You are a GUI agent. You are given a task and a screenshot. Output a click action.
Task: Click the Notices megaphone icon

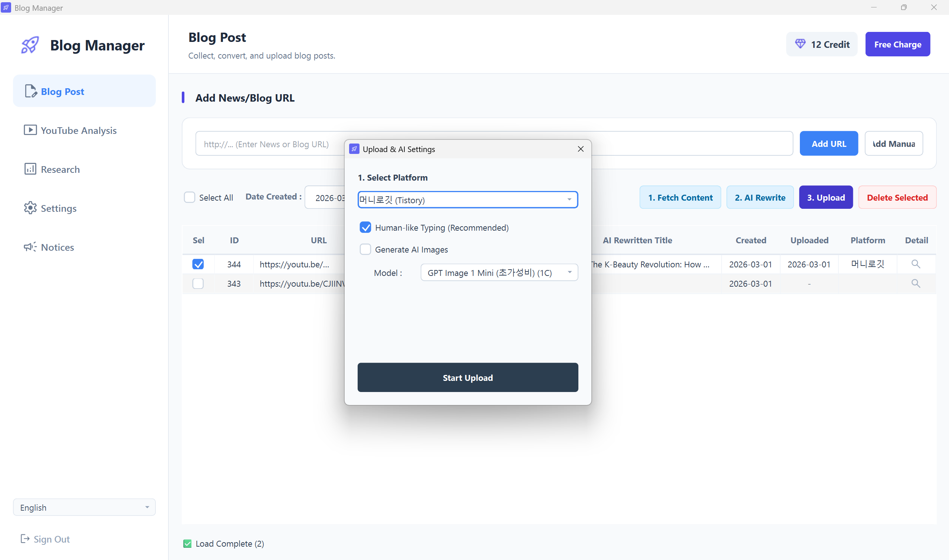point(30,247)
